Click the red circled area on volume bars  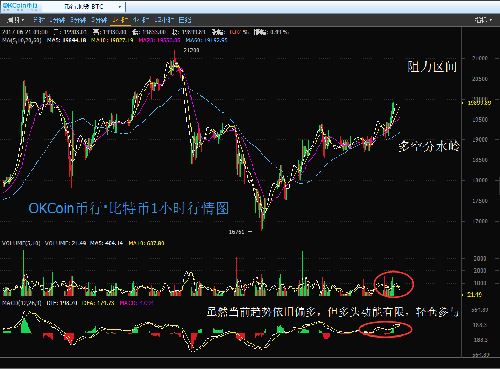pyautogui.click(x=393, y=284)
